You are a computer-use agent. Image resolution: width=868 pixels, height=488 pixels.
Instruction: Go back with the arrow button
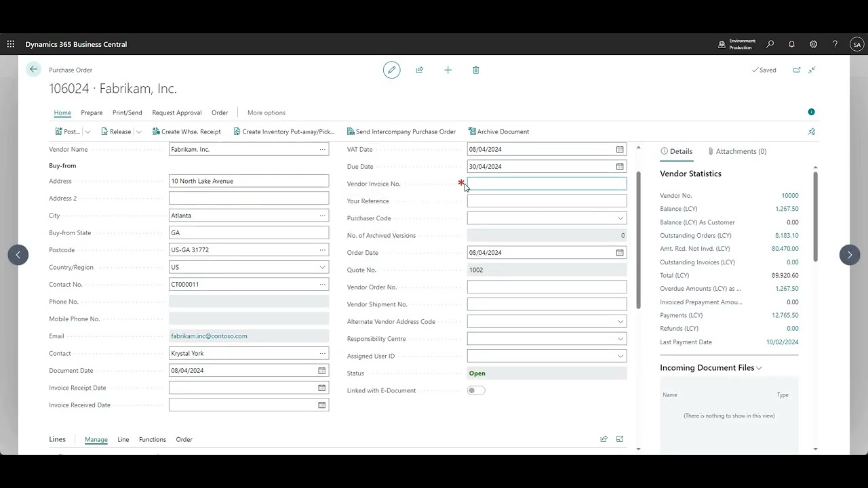(33, 69)
